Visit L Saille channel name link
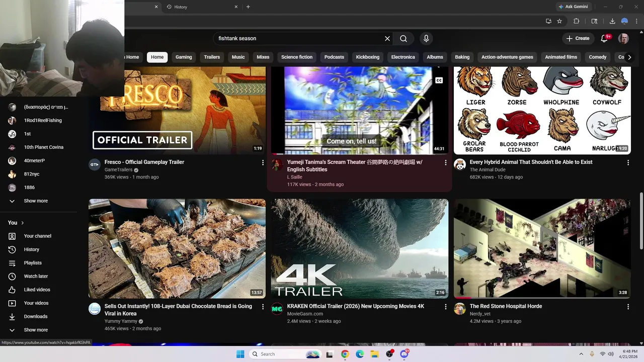Viewport: 644px width, 362px height. click(295, 177)
